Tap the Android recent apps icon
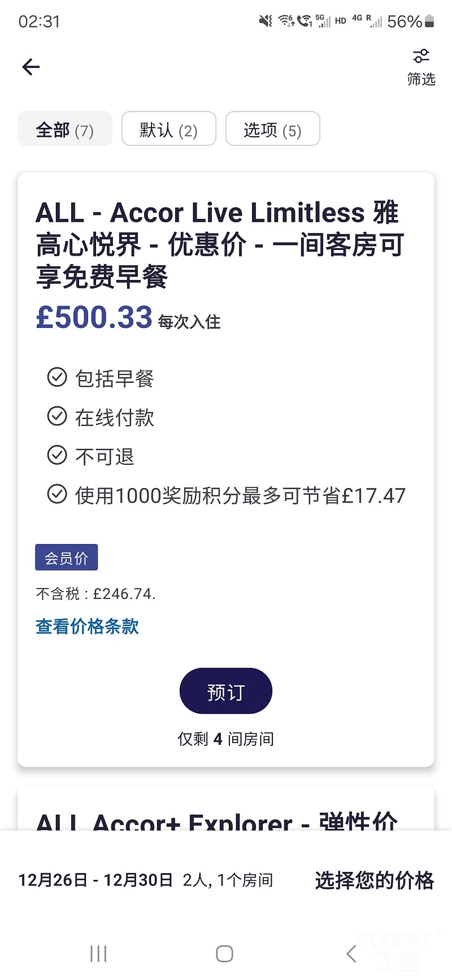 click(98, 954)
